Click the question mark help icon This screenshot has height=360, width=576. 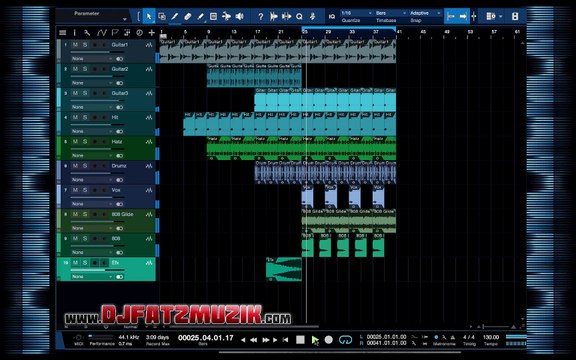[x=260, y=16]
